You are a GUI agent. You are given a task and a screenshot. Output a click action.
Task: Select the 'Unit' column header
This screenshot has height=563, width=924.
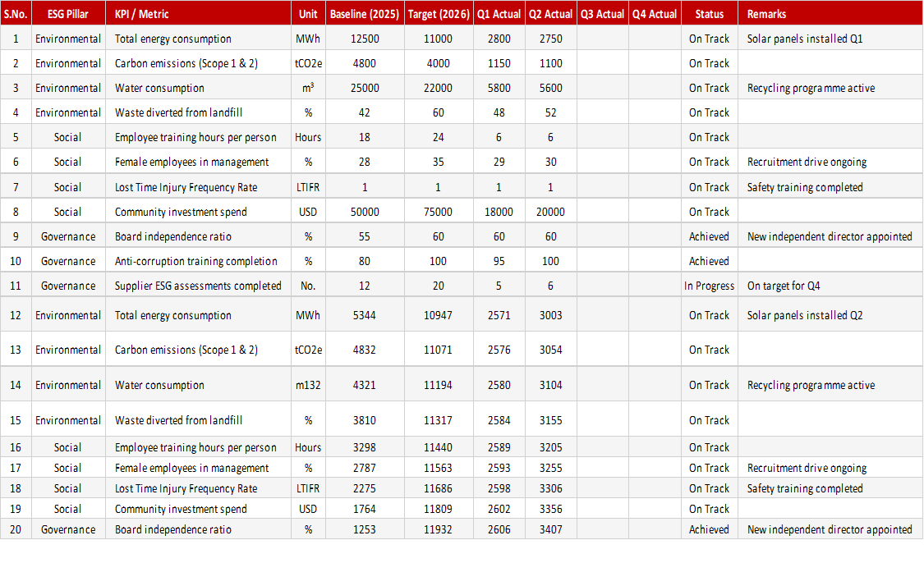pos(308,14)
